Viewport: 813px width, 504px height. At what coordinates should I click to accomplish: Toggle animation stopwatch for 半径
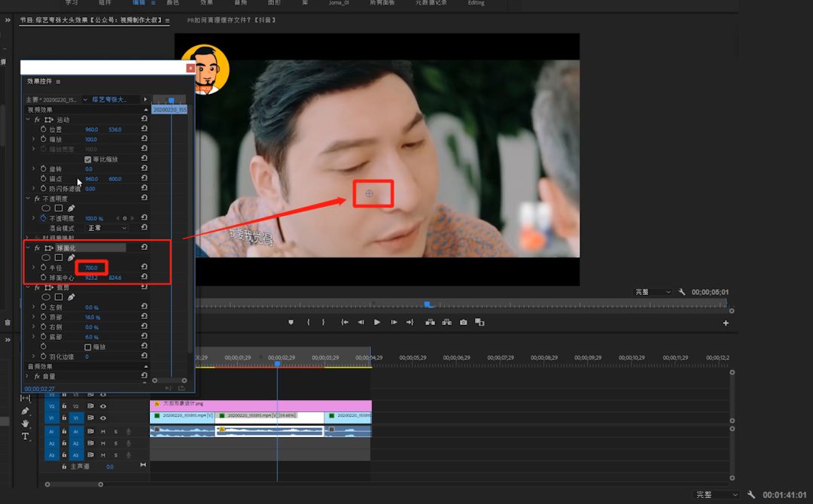pyautogui.click(x=44, y=267)
